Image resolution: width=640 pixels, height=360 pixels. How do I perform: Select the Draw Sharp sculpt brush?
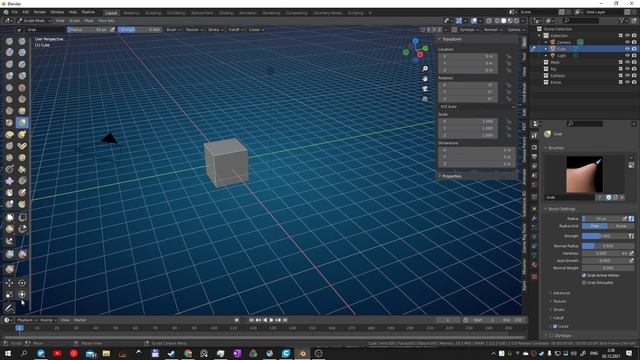tap(22, 41)
